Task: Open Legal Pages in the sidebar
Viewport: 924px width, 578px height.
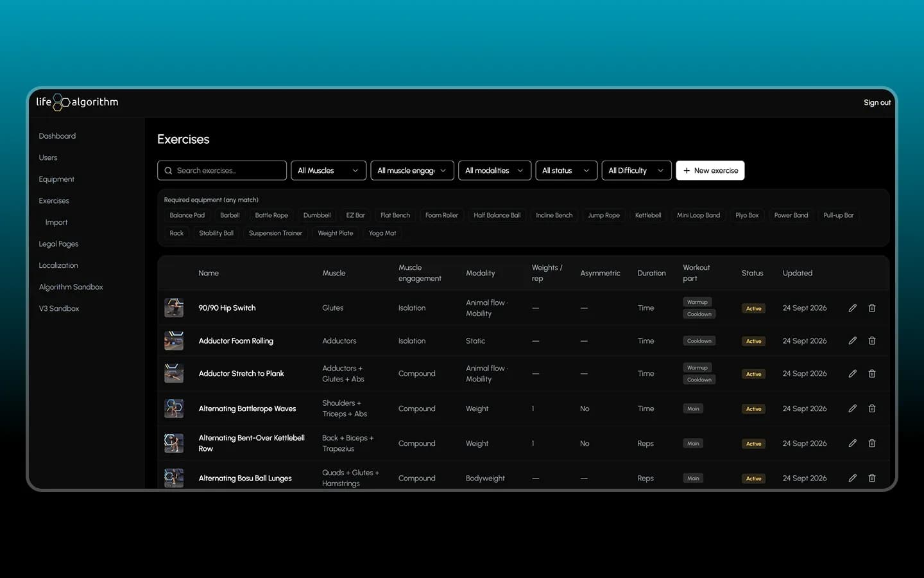Action: click(58, 244)
